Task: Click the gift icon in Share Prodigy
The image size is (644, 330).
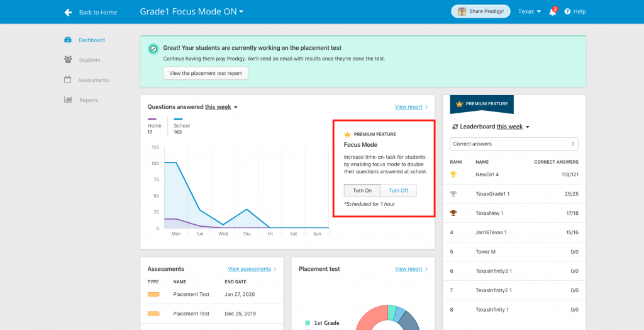Action: [x=462, y=11]
